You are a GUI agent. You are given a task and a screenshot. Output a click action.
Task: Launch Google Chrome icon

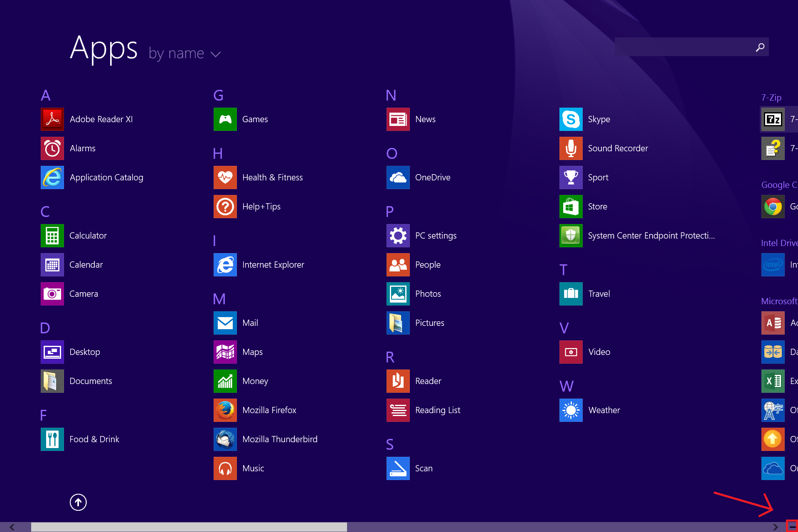(x=773, y=207)
